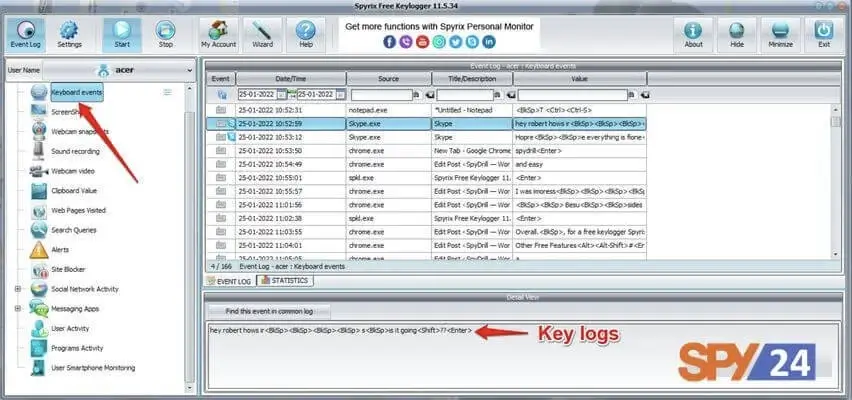Sort by the Date/Time column header
852x400 pixels.
(x=291, y=78)
